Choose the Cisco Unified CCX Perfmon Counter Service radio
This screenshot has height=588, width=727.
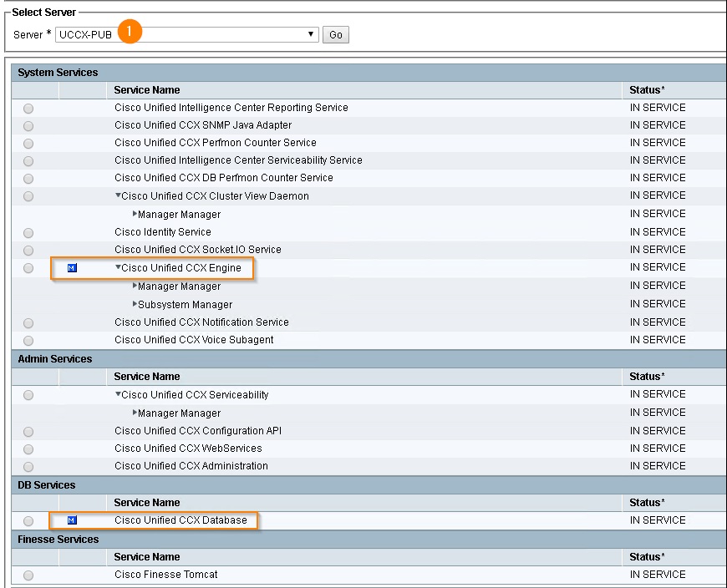pos(28,144)
